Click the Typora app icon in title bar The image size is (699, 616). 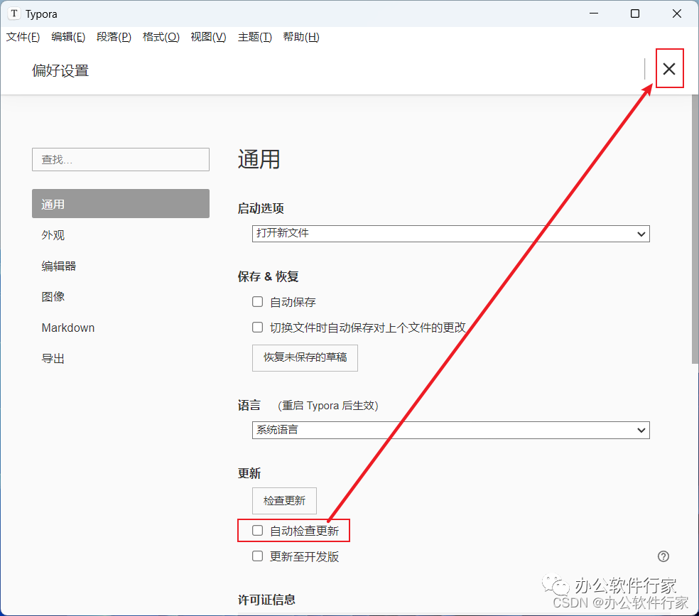point(14,13)
